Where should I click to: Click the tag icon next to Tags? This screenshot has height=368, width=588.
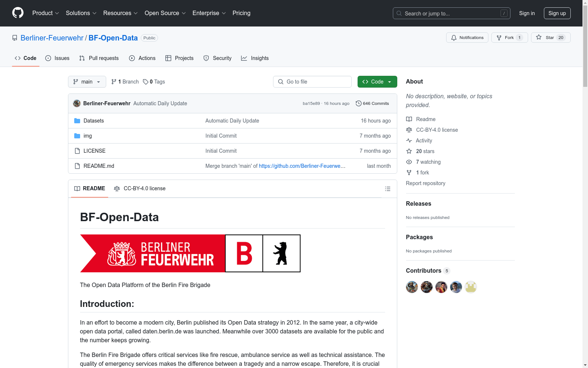coord(146,82)
